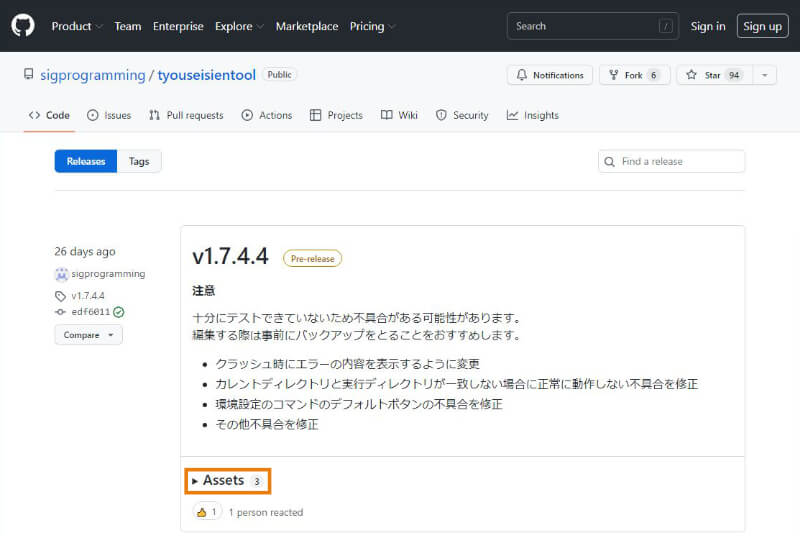The height and width of the screenshot is (536, 800).
Task: Open the Actions tab
Action: [267, 115]
